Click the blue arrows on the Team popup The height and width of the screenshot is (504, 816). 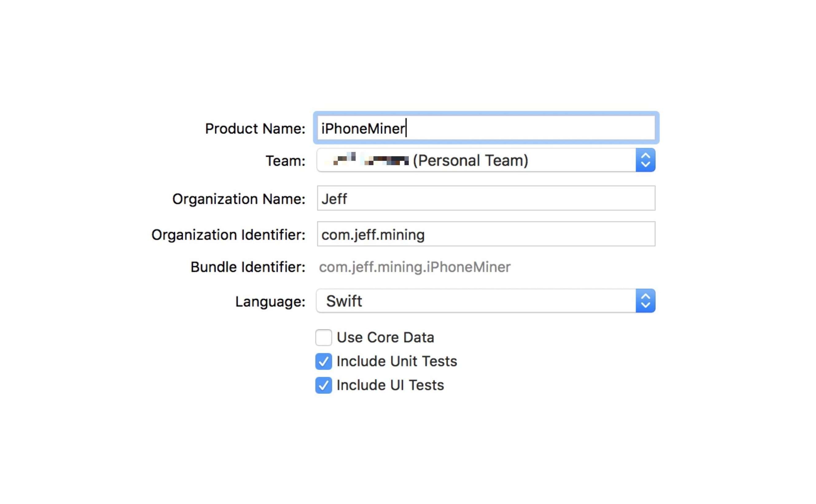645,160
